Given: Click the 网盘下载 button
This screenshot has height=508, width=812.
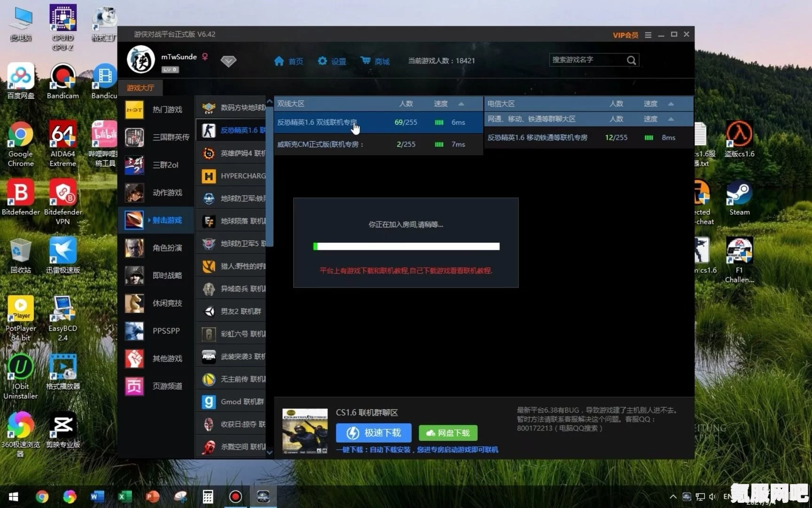Looking at the screenshot, I should tap(448, 433).
